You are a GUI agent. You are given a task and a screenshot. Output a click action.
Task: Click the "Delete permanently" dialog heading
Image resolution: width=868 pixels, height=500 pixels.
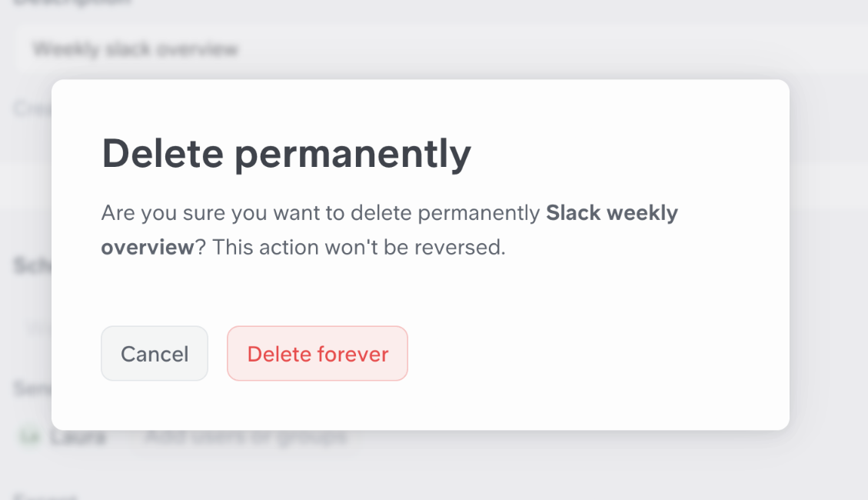pyautogui.click(x=286, y=154)
